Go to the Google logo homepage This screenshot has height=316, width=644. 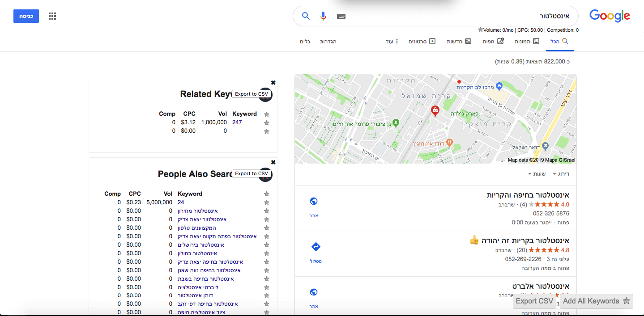(x=610, y=16)
